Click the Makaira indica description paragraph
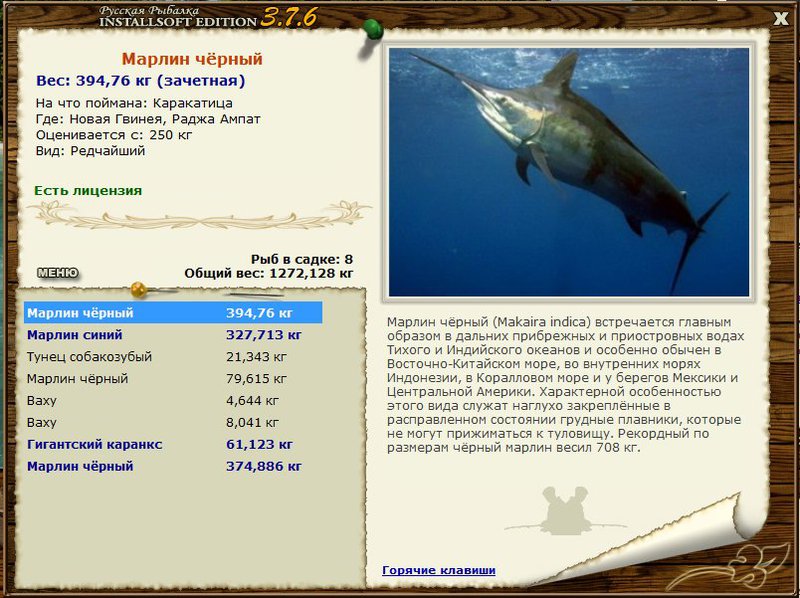The height and width of the screenshot is (598, 800). [x=565, y=385]
